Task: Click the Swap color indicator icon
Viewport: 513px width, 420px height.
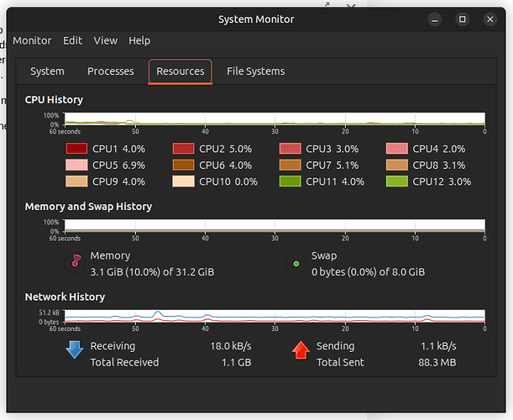Action: point(296,263)
